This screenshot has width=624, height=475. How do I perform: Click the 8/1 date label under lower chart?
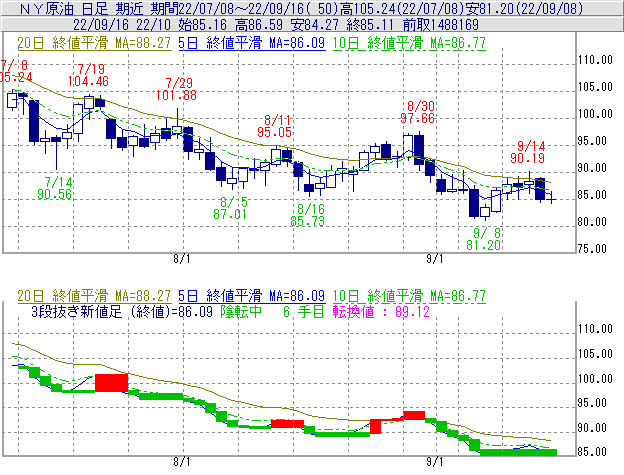181,461
